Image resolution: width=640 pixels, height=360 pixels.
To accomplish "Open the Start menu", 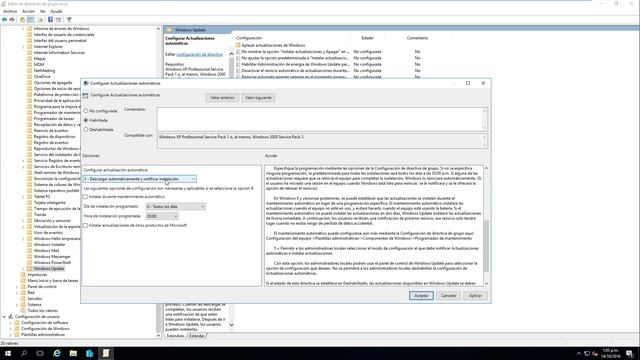I will pyautogui.click(x=8, y=353).
